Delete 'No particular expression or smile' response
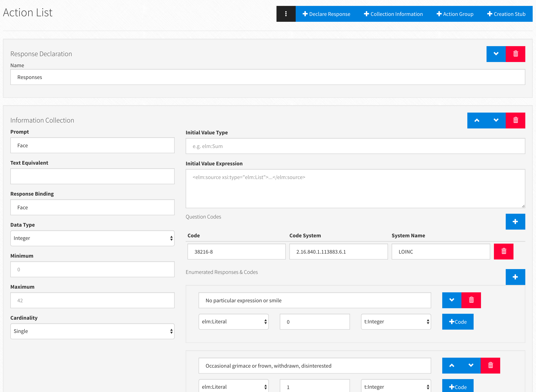 pyautogui.click(x=471, y=300)
